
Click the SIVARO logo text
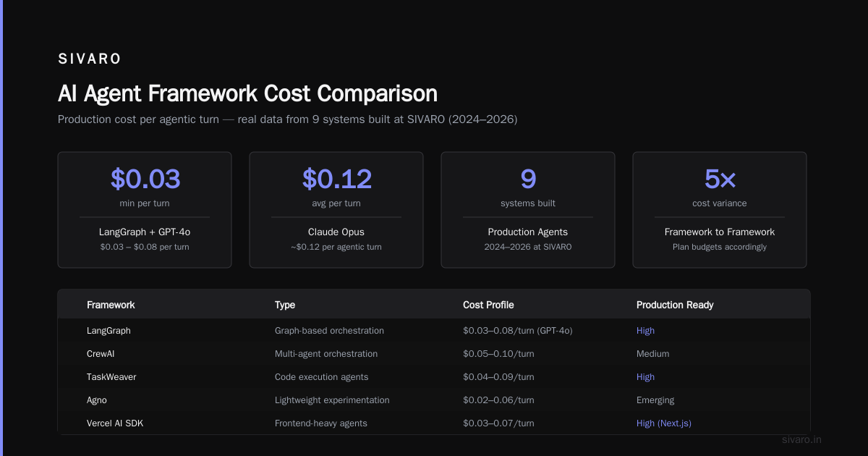[90, 59]
